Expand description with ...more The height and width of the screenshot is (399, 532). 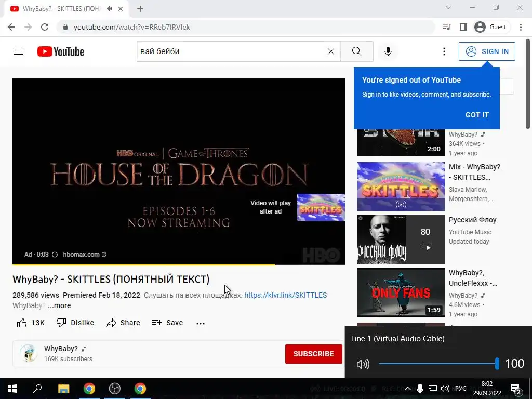coord(59,305)
